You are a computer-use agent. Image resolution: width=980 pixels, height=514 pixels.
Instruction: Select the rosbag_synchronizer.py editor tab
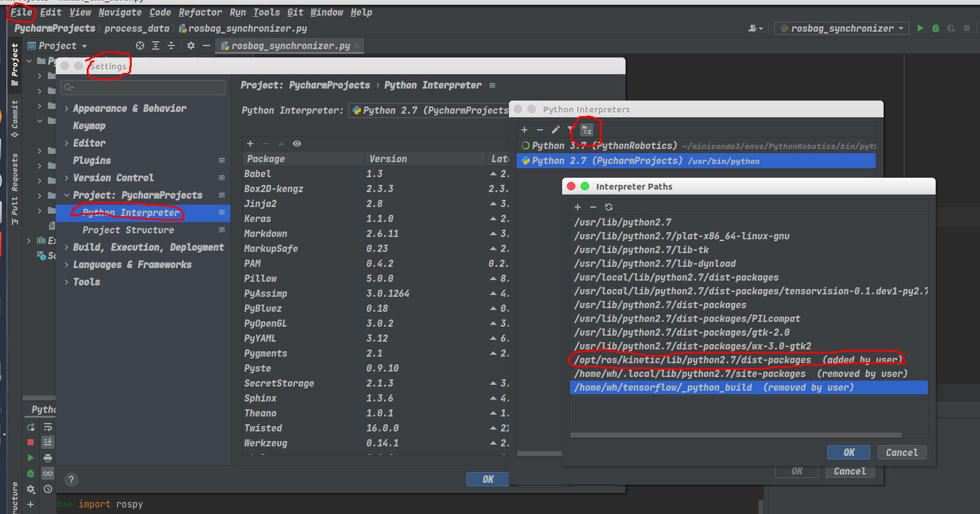click(x=290, y=45)
